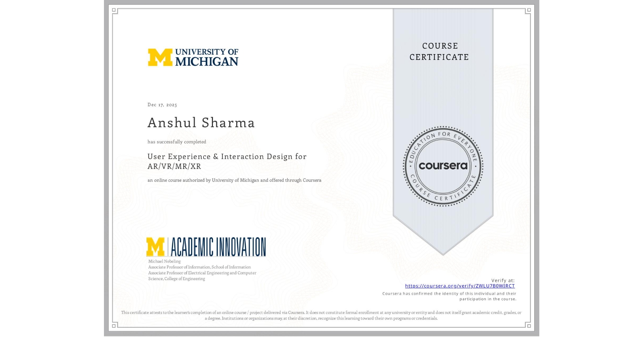The width and height of the screenshot is (644, 337).
Task: Click the Verify at label
Action: point(503,280)
